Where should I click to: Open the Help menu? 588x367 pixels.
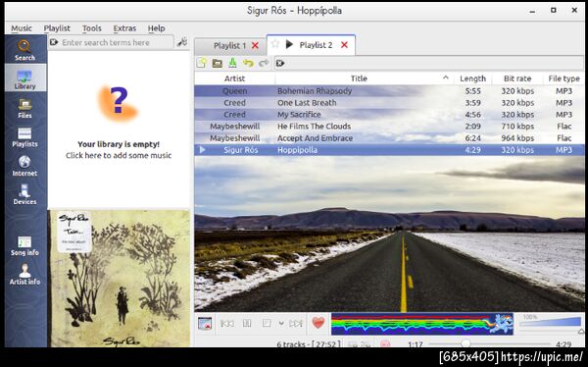point(156,28)
